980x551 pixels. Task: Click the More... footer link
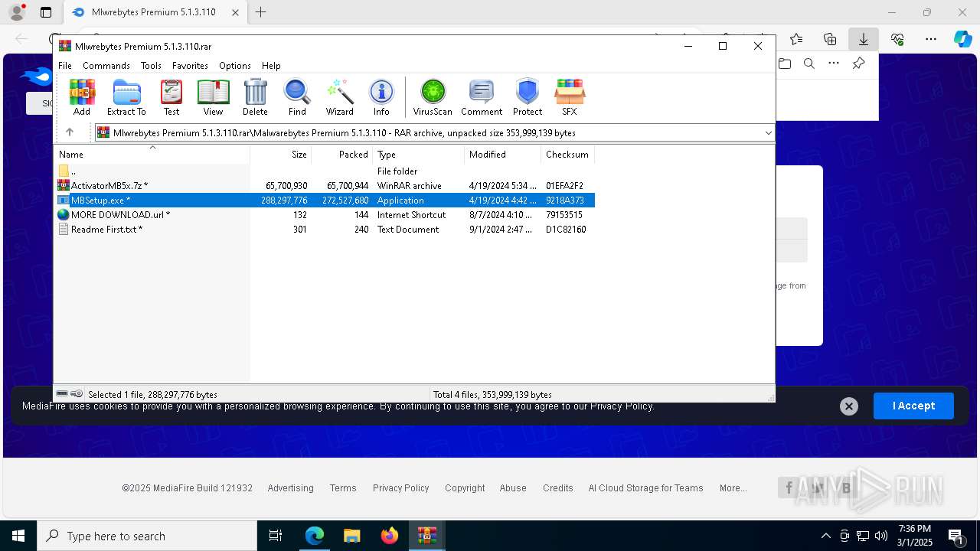pos(733,488)
